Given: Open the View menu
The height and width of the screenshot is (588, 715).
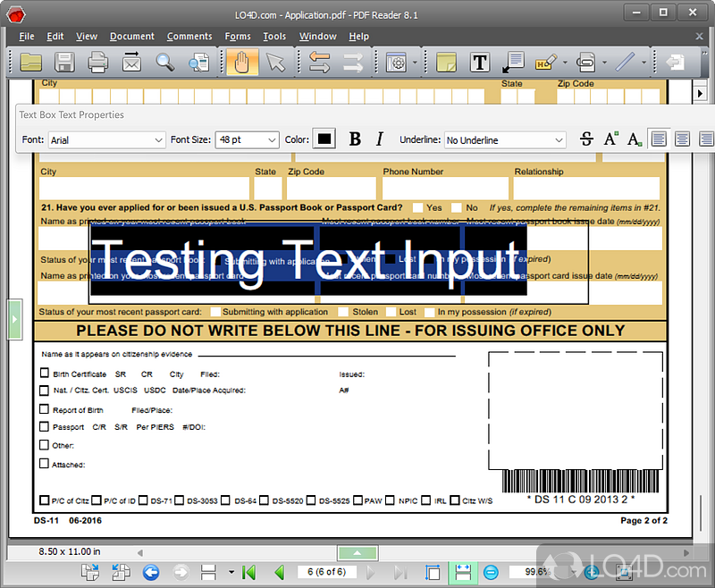Looking at the screenshot, I should coord(87,37).
